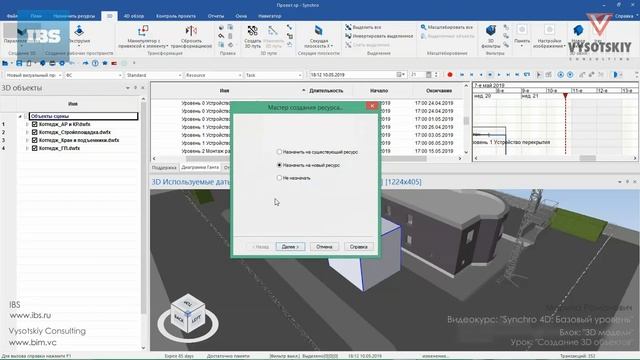Expand the Коттедж_АР и КР.dwfx tree node
The width and height of the screenshot is (640, 360).
(x=27, y=124)
